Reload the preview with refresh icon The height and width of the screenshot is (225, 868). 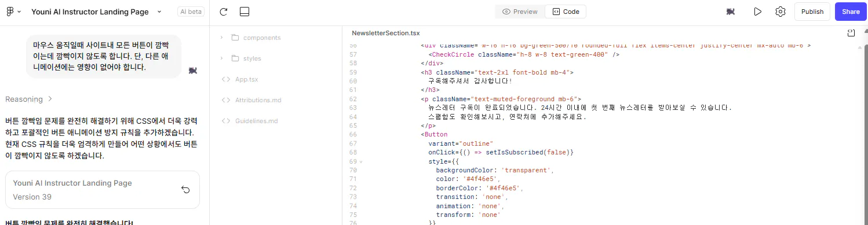[224, 12]
